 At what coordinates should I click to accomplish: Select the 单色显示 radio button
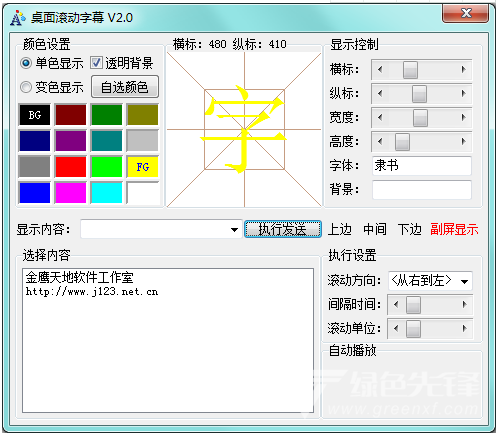click(26, 63)
